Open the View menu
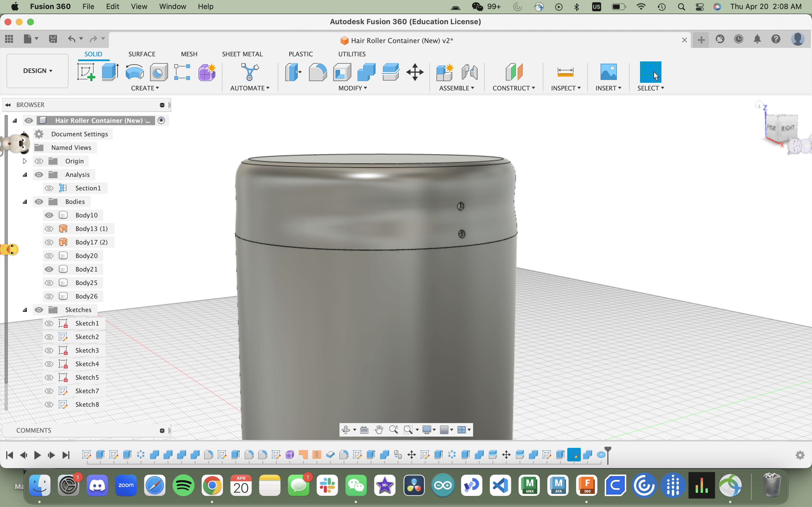 [139, 6]
